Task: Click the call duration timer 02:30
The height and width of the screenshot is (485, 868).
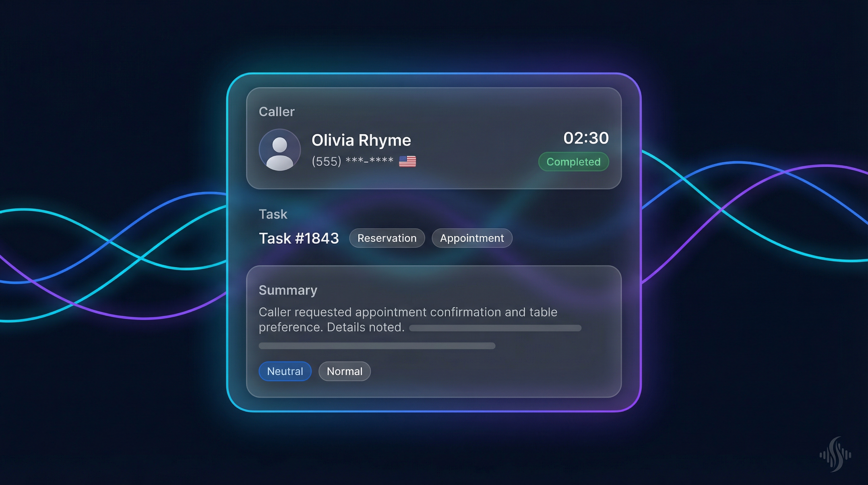Action: coord(586,138)
